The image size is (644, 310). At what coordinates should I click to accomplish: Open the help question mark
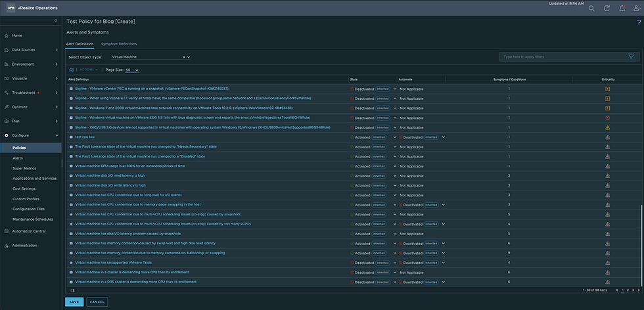tap(639, 23)
